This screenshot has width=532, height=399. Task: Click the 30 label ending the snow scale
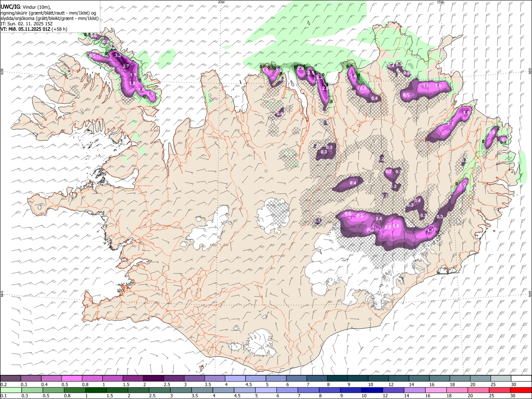(514, 384)
